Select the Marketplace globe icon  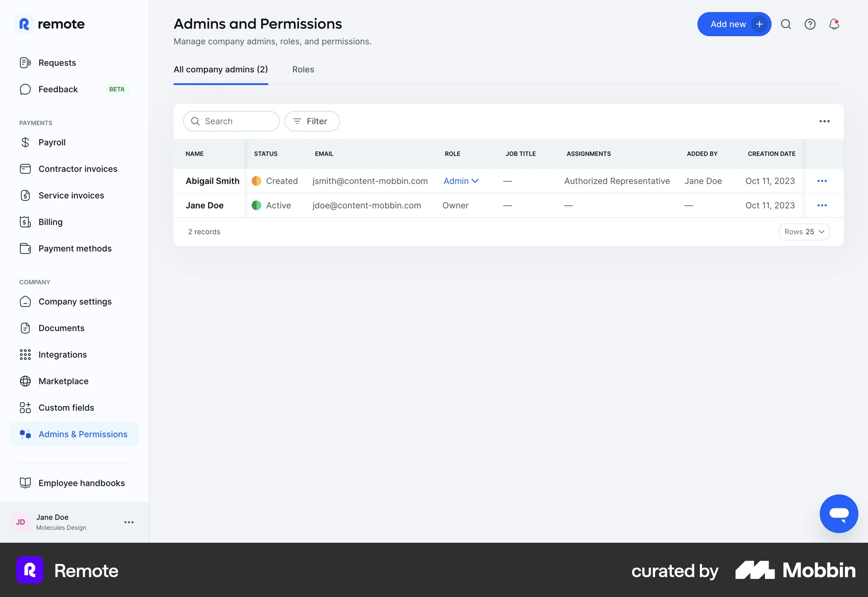(25, 381)
